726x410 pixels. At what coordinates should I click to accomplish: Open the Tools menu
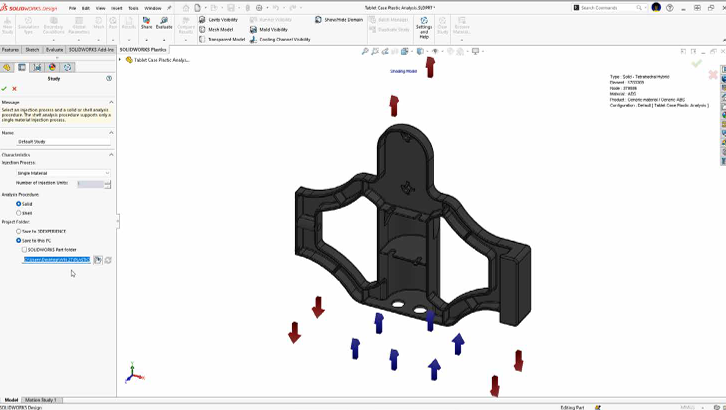pos(133,8)
